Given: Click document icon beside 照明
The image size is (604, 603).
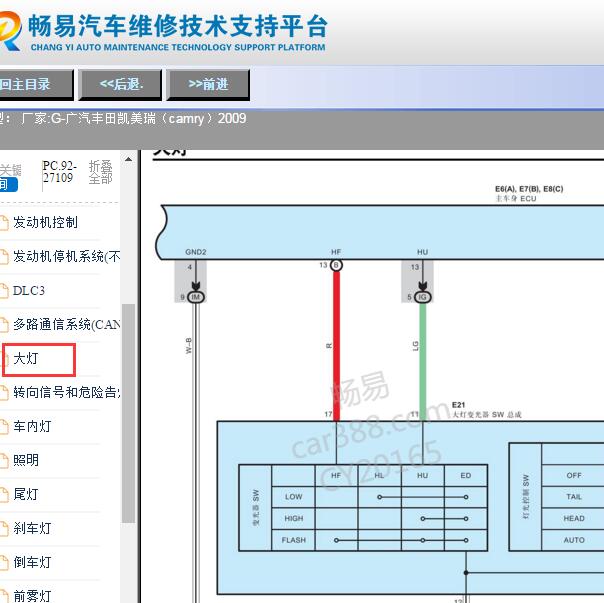Looking at the screenshot, I should pyautogui.click(x=4, y=461).
